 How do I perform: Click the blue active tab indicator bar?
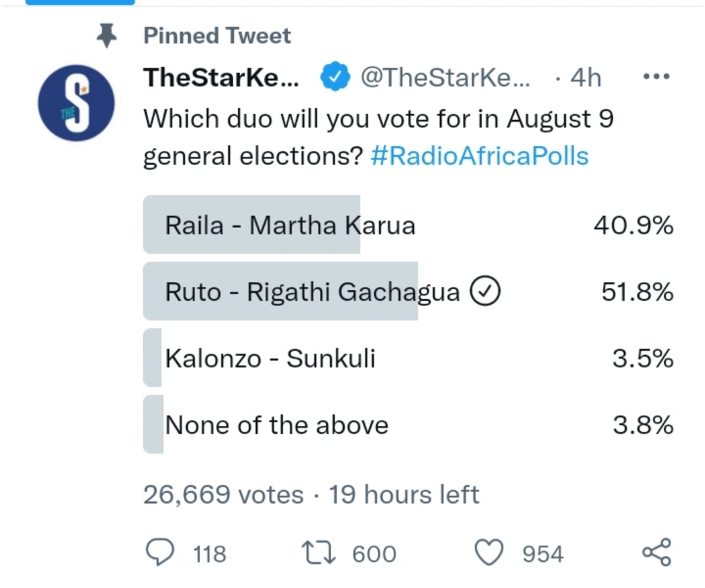[80, 3]
